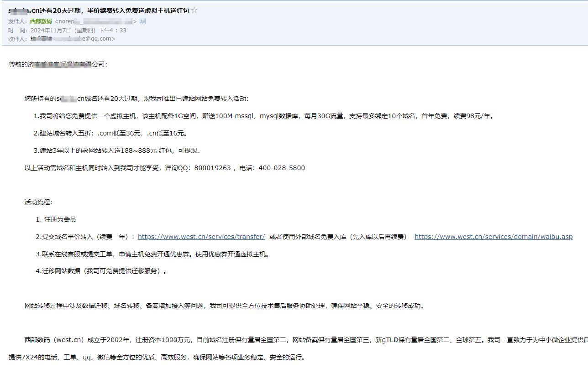Star this email with the star icon
588x374 pixels.
tap(194, 10)
